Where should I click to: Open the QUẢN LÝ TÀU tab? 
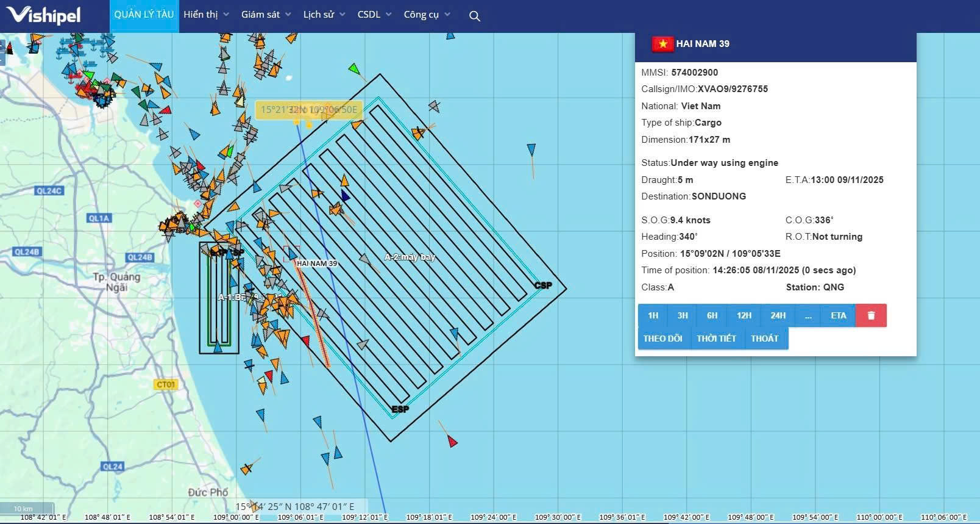(144, 15)
